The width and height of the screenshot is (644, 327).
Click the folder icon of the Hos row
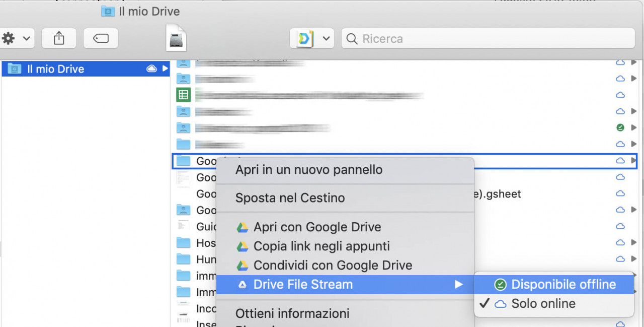[184, 243]
